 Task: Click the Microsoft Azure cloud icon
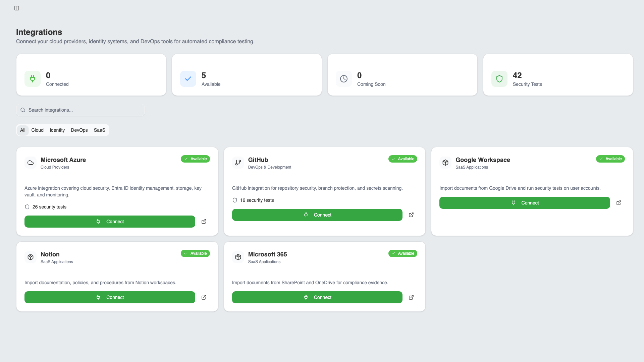pyautogui.click(x=31, y=163)
